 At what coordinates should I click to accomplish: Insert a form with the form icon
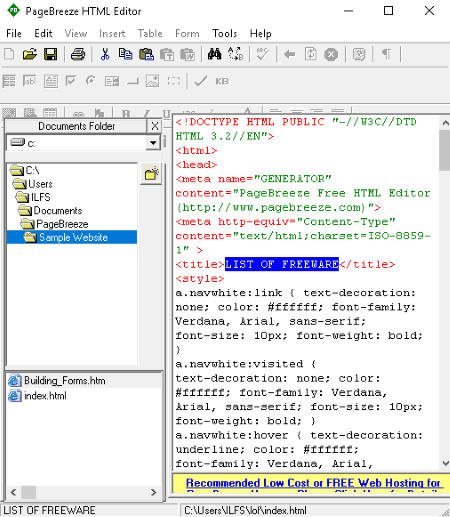[x=9, y=81]
